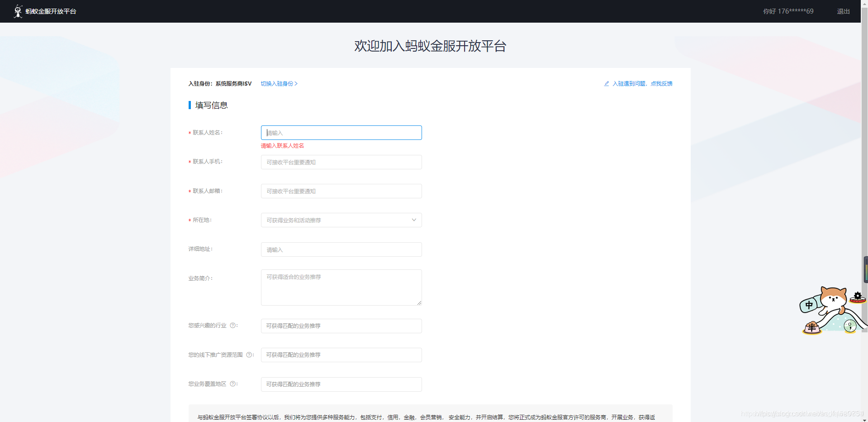This screenshot has height=422, width=868.
Task: Click help icon beside 您感兴趣的行业
Action: (x=233, y=326)
